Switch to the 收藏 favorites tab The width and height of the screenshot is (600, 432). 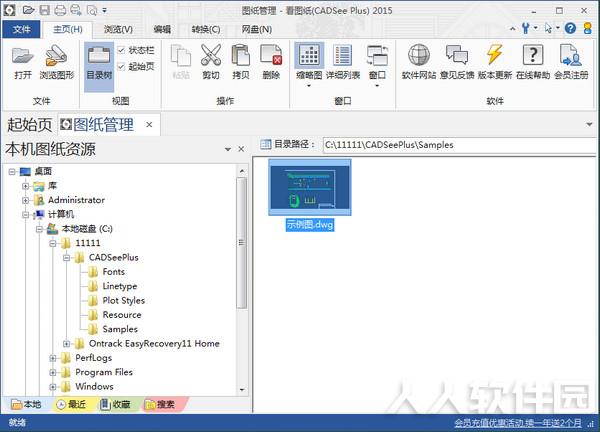116,404
